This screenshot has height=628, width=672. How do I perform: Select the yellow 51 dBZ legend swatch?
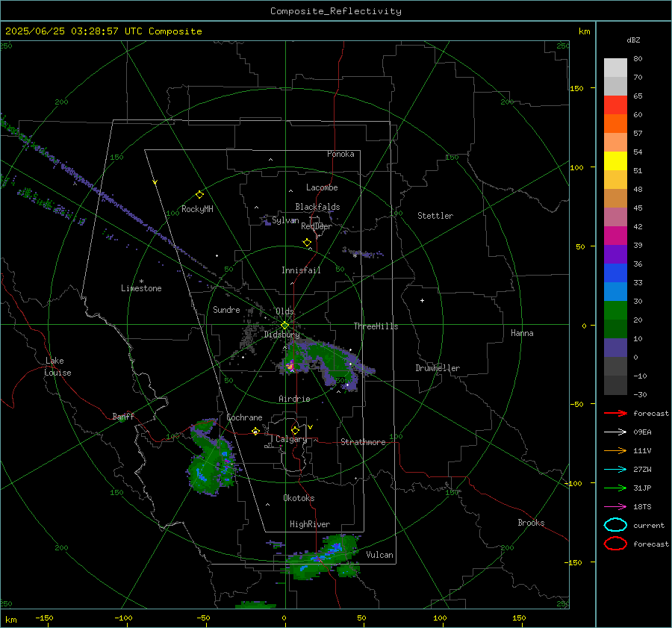(615, 161)
